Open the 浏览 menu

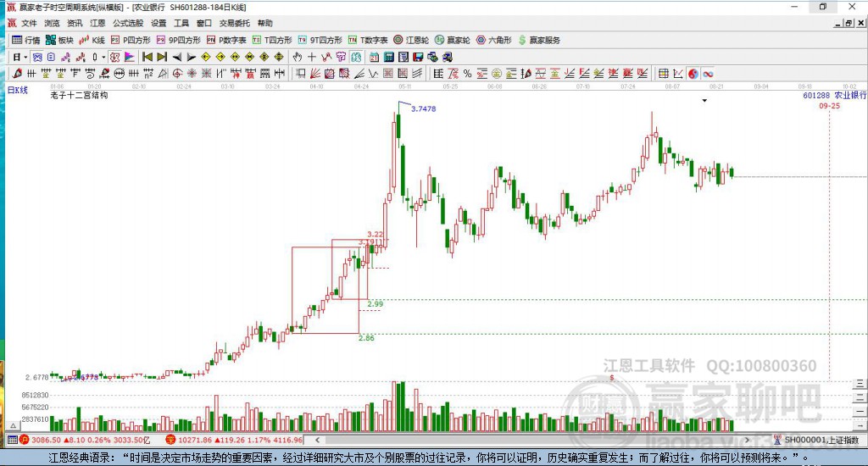[x=52, y=23]
